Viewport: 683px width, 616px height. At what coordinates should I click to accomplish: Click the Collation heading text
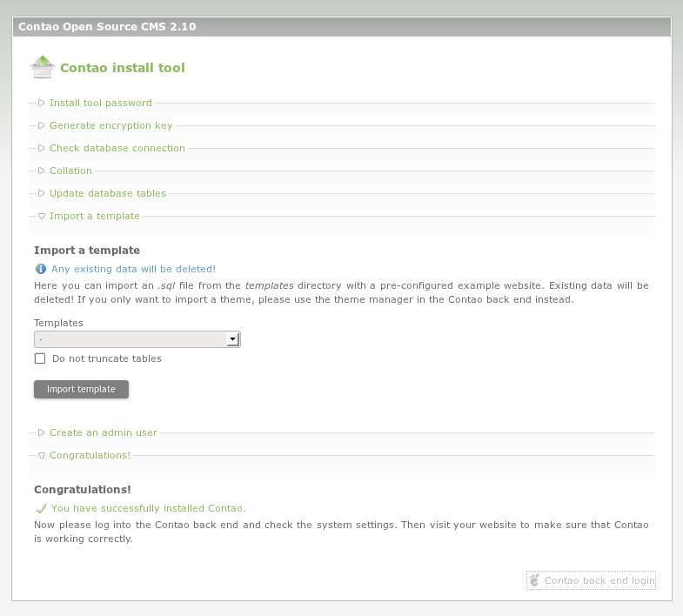pos(70,171)
